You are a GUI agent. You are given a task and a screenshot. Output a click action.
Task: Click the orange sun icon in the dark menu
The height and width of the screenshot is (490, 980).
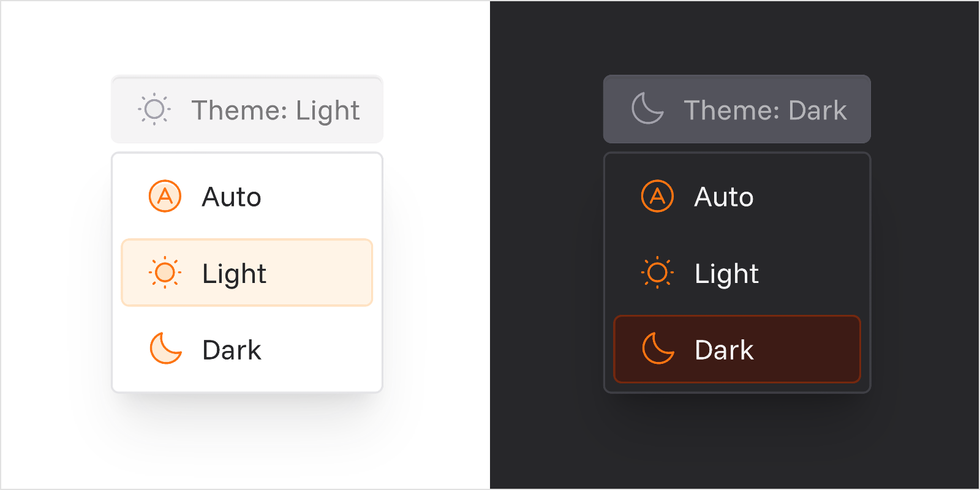(657, 273)
